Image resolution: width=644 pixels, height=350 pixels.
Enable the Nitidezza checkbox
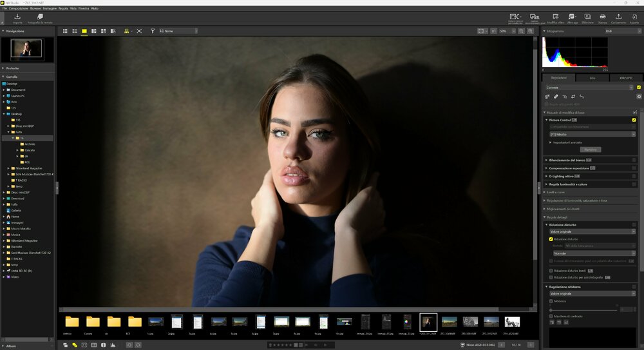[551, 301]
